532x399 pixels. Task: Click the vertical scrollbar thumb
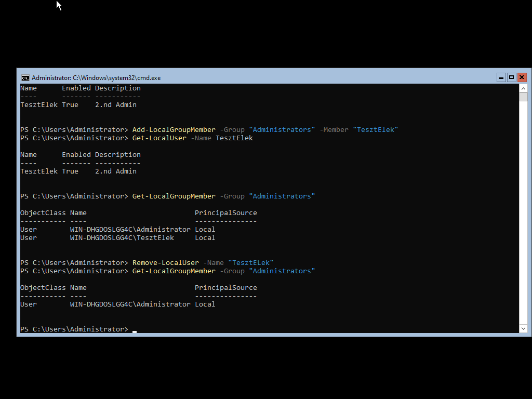click(523, 97)
